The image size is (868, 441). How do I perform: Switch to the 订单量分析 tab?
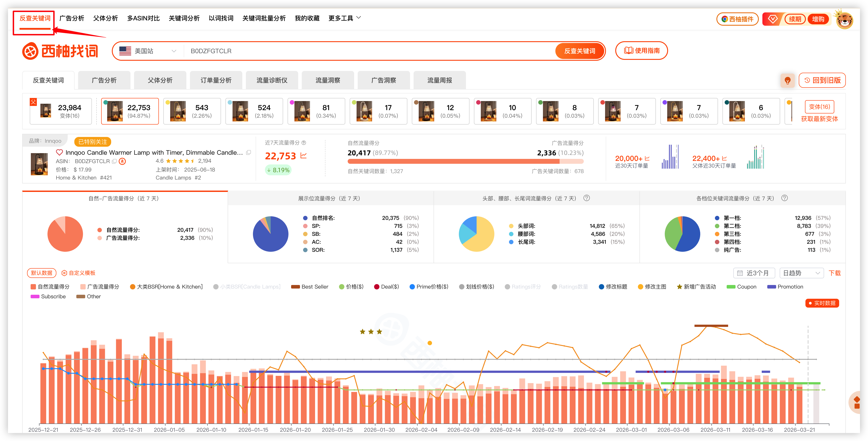(216, 80)
